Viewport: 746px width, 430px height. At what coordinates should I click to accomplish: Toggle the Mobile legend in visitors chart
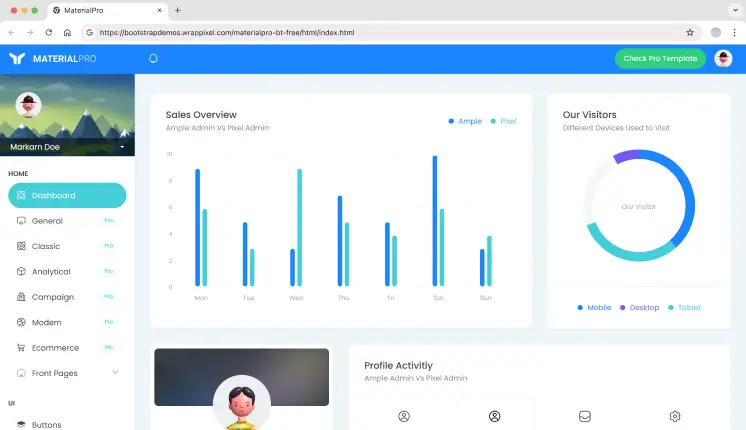[594, 307]
